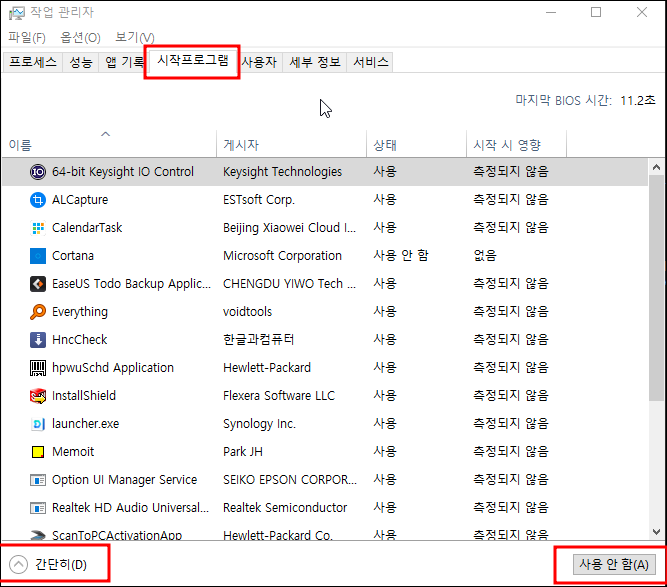Select the Memoit entry name
This screenshot has width=667, height=587.
point(73,452)
